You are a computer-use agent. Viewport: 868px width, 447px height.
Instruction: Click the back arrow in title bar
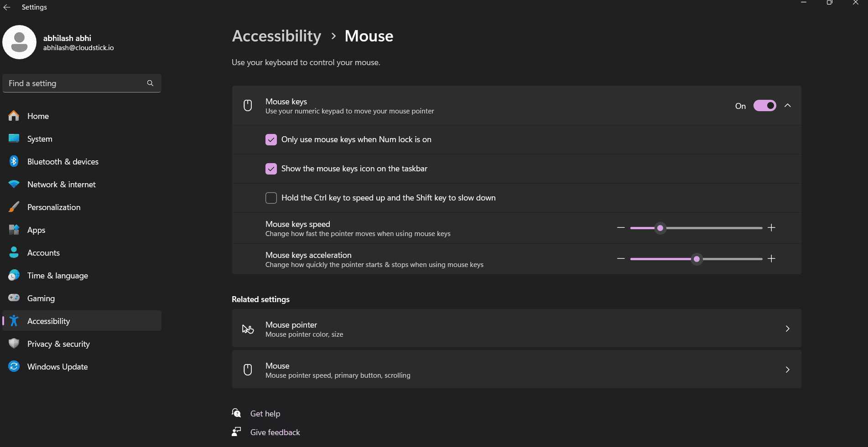(x=7, y=7)
